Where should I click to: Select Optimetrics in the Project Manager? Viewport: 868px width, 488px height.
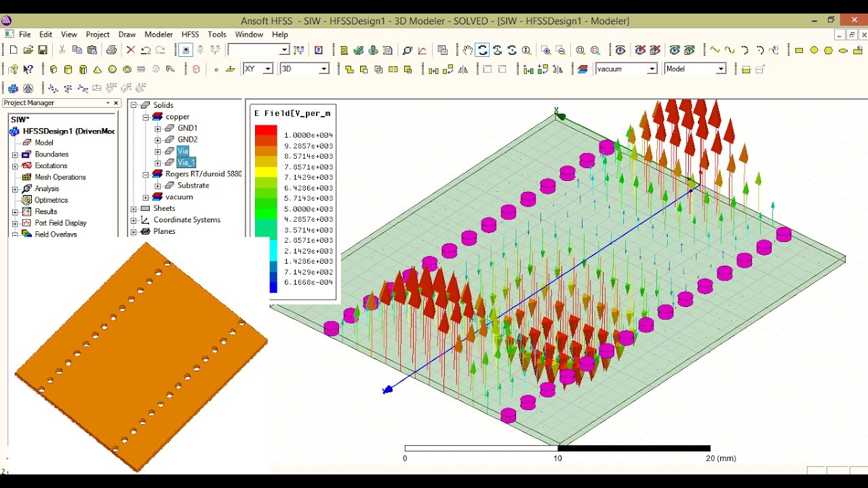click(52, 201)
